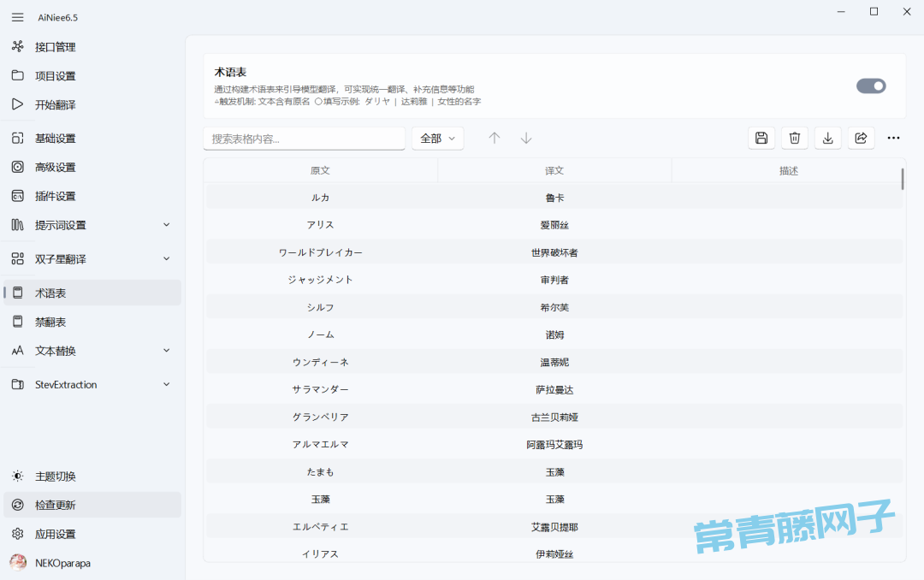Click 主题切换 to switch theme
Viewport: 924px width, 580px height.
(x=56, y=476)
